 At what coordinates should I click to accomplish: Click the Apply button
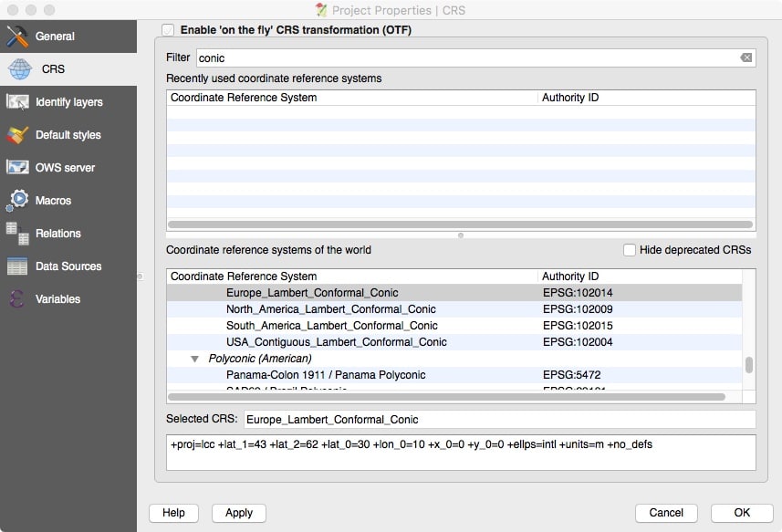tap(238, 513)
